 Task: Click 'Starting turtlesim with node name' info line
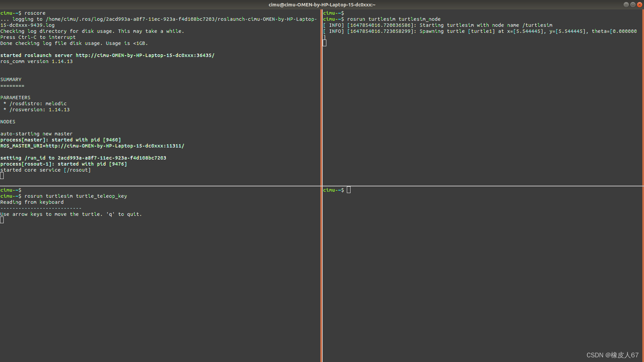(438, 25)
